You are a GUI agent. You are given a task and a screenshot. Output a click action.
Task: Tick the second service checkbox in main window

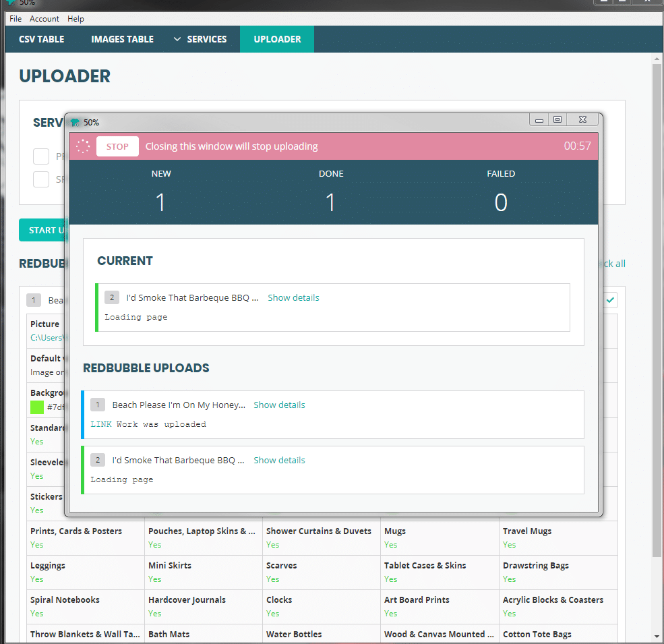(41, 179)
